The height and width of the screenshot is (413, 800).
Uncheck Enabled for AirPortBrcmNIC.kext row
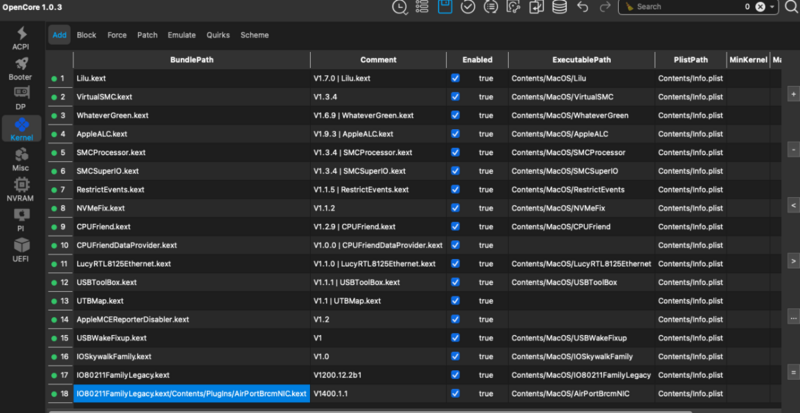coord(455,393)
